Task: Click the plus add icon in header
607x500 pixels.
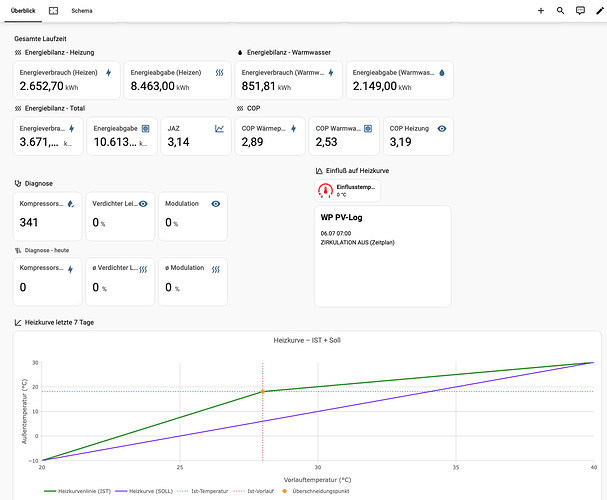Action: tap(541, 11)
